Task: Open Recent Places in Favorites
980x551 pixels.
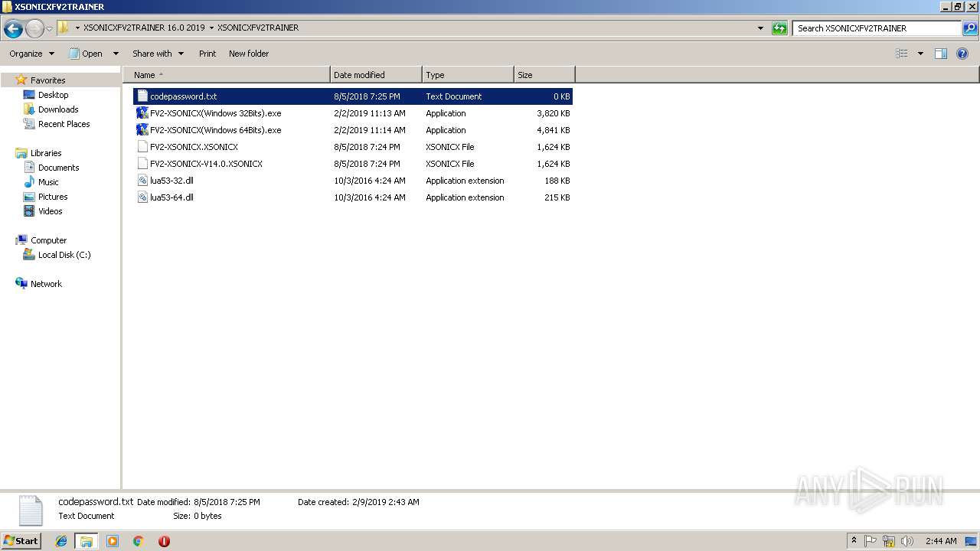Action: click(x=64, y=124)
